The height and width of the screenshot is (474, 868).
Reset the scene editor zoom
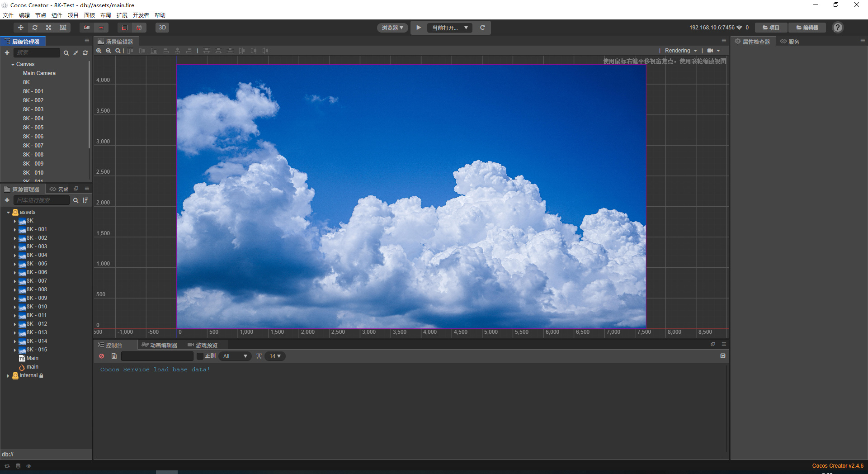tap(118, 51)
